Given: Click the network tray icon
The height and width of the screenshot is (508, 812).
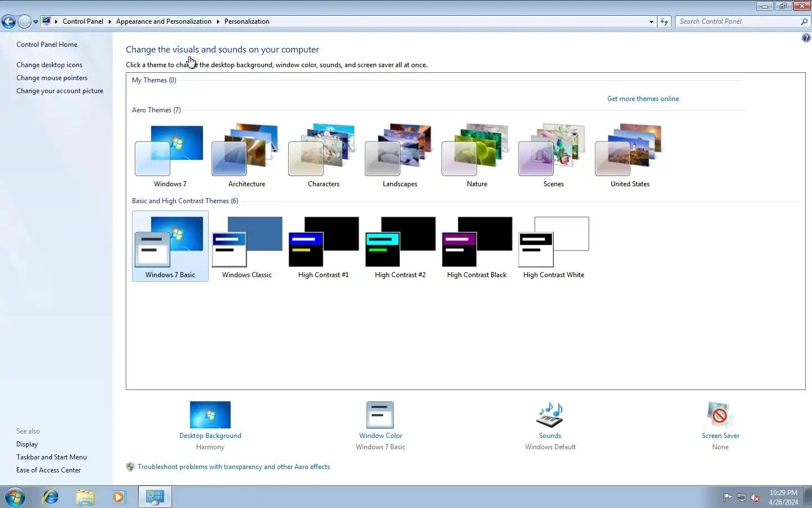Looking at the screenshot, I should (x=742, y=497).
